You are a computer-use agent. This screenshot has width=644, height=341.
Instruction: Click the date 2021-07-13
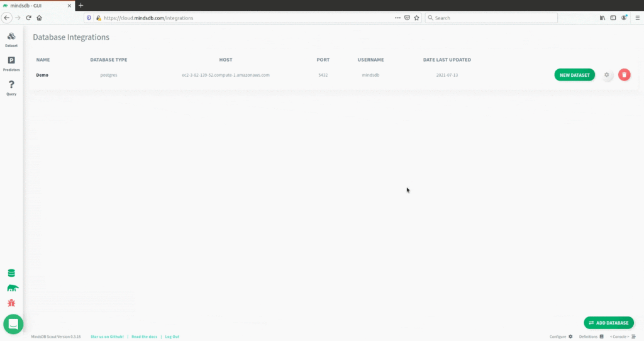tap(447, 75)
